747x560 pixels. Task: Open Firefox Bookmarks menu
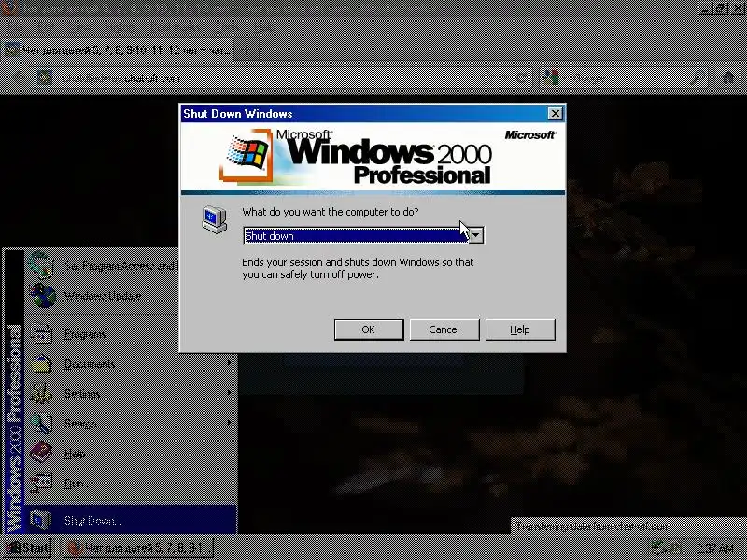pyautogui.click(x=176, y=27)
